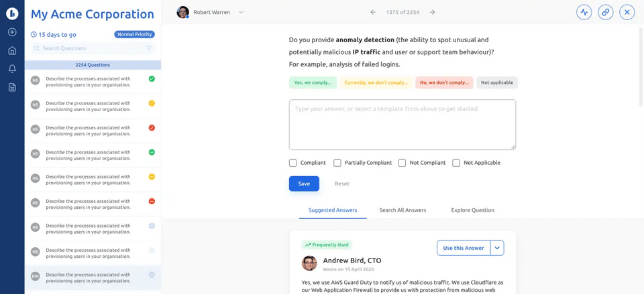The image size is (644, 294).
Task: Select the 'Yes, we comply...' template
Action: [x=313, y=82]
